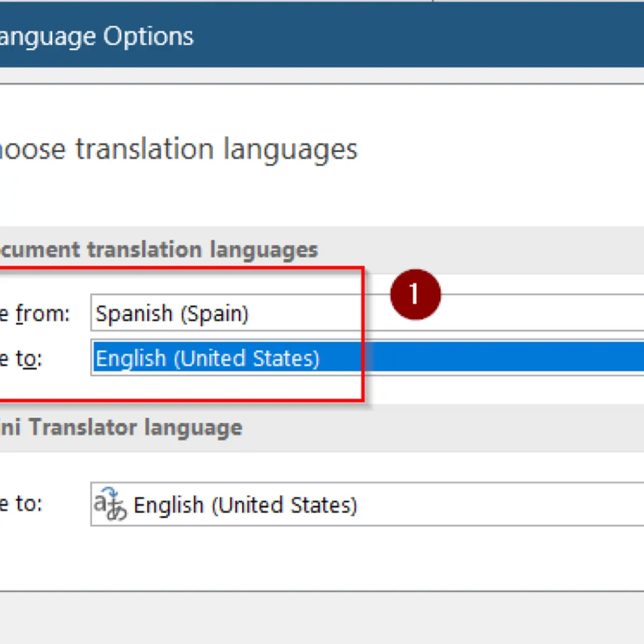This screenshot has height=644, width=644.
Task: Click the Choose translation languages heading
Action: pyautogui.click(x=178, y=149)
